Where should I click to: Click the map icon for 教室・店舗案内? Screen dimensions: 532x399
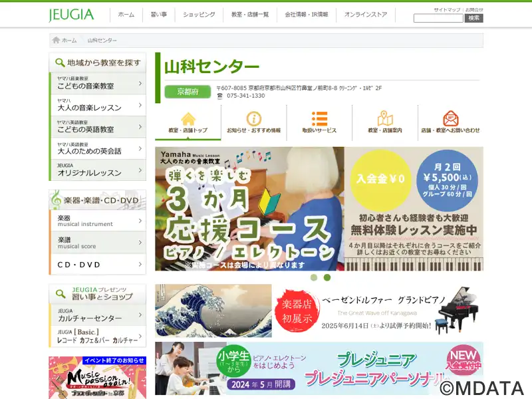[x=385, y=118]
